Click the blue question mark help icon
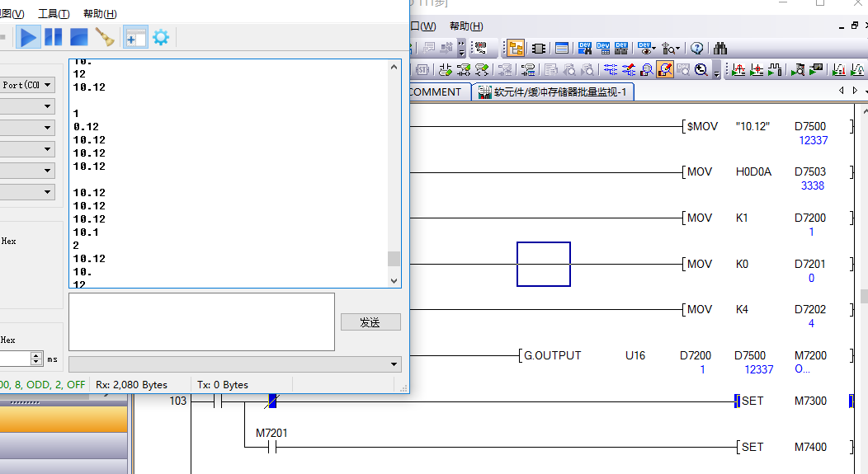This screenshot has height=474, width=868. click(697, 48)
